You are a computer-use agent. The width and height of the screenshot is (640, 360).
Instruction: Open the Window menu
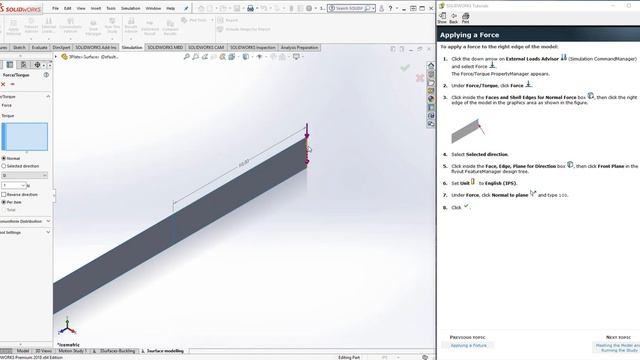(x=153, y=8)
